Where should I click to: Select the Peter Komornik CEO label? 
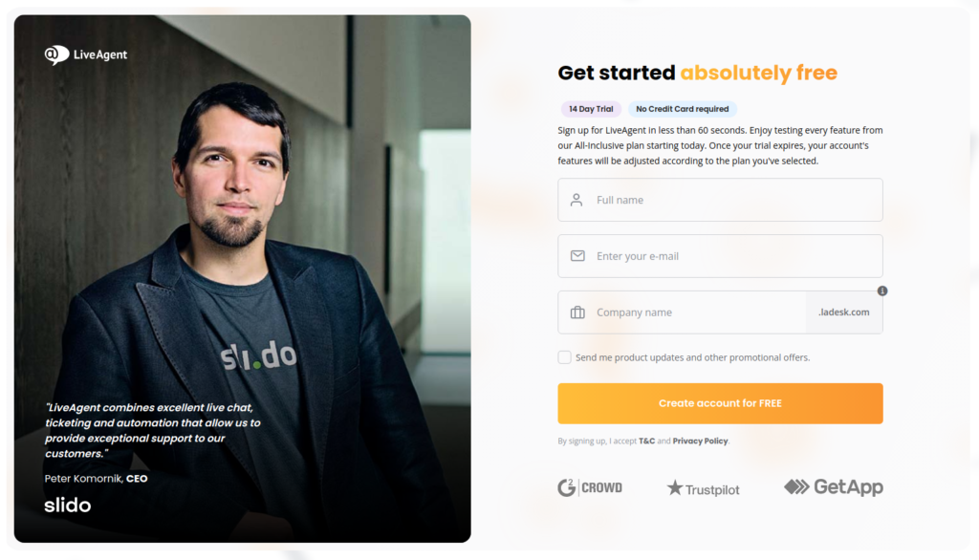tap(96, 479)
